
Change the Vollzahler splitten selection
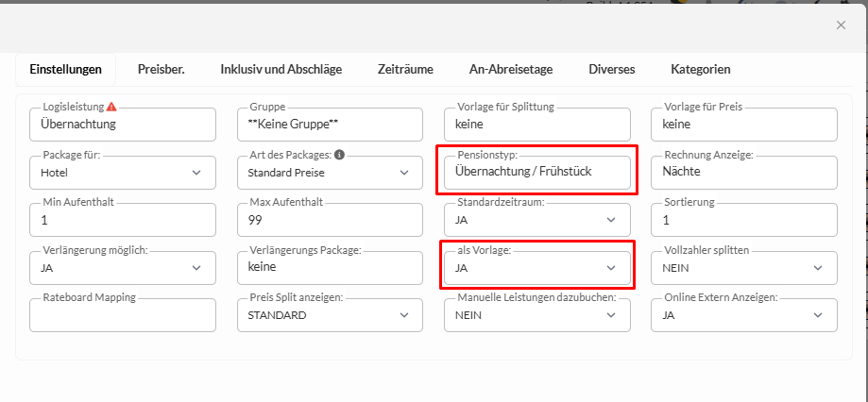pyautogui.click(x=743, y=268)
